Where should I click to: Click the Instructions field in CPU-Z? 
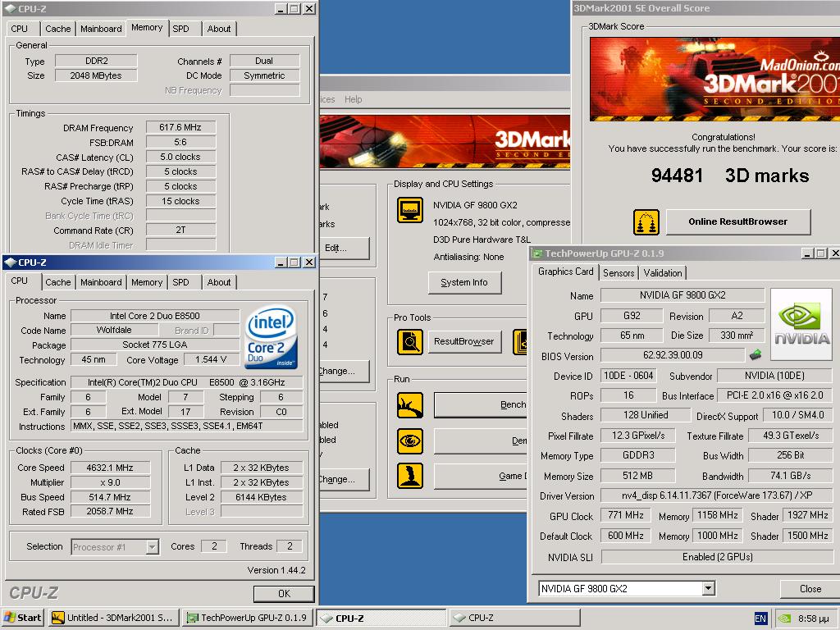[x=187, y=426]
